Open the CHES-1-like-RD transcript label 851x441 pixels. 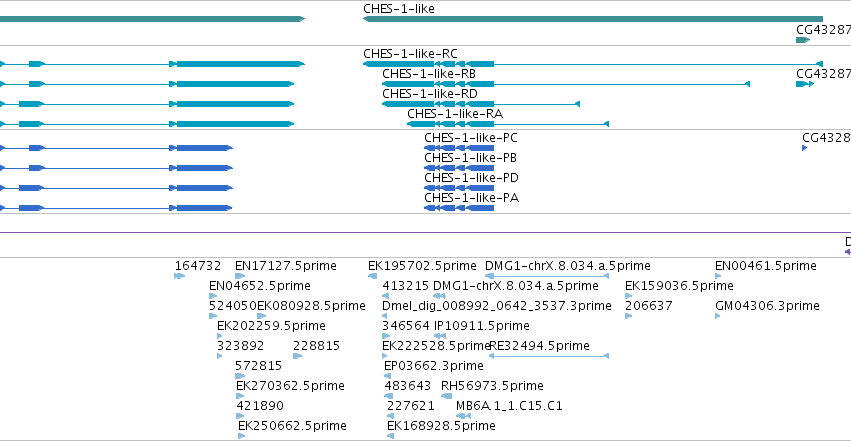[430, 94]
